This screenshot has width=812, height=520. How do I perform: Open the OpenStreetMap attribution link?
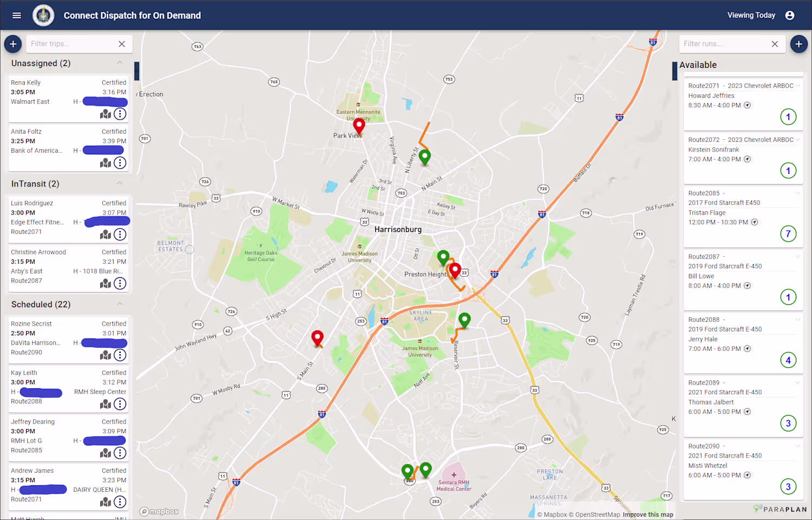coord(594,515)
